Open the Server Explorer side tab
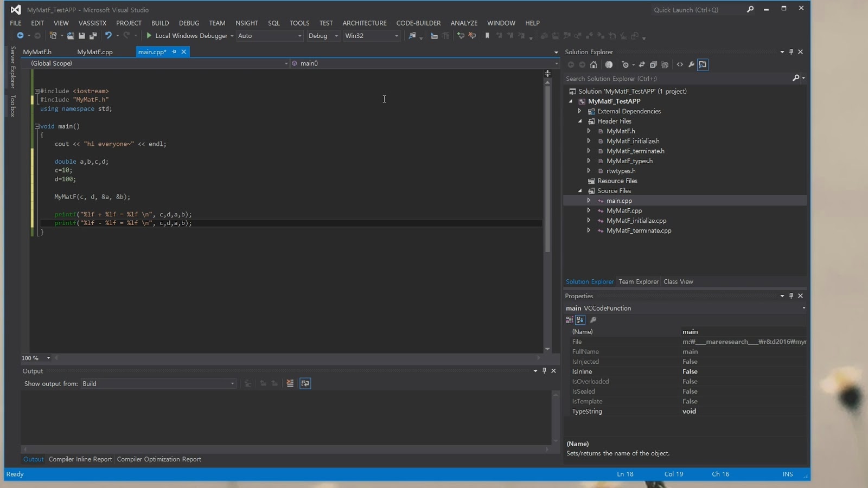 (x=12, y=67)
